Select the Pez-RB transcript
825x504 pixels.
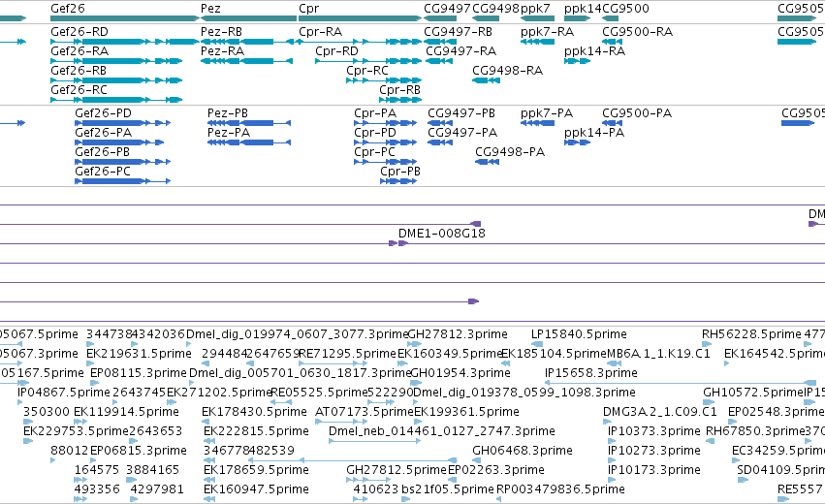(221, 32)
